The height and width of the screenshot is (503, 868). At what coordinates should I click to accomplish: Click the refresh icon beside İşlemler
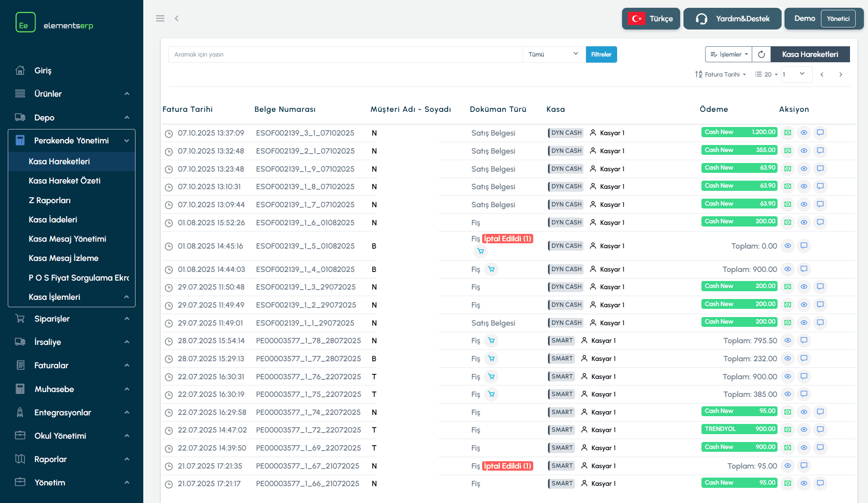pyautogui.click(x=761, y=54)
